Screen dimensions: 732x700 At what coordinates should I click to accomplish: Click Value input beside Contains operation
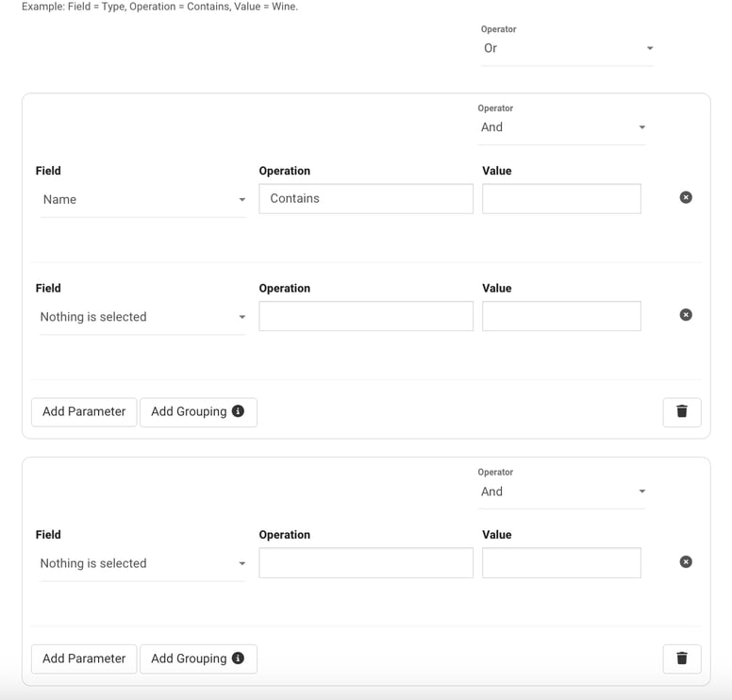[x=561, y=199]
